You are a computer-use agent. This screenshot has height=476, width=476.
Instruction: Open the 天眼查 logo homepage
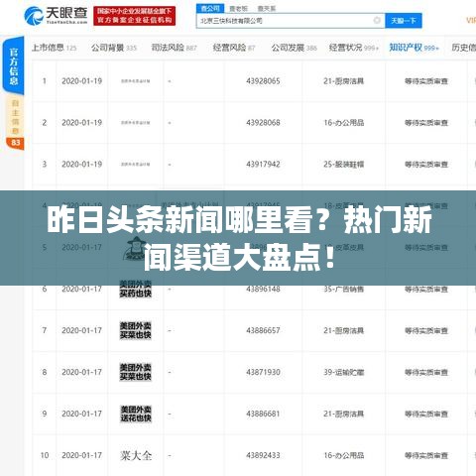(x=56, y=15)
